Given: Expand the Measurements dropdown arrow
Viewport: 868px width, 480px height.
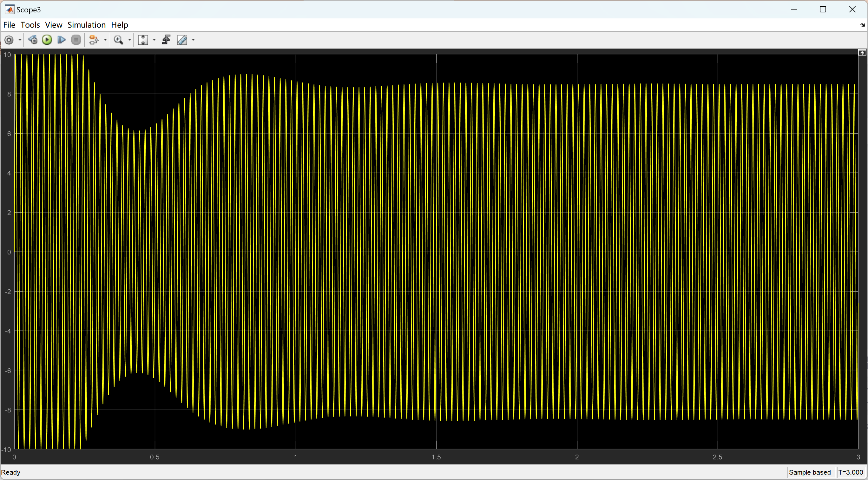Looking at the screenshot, I should tap(193, 40).
